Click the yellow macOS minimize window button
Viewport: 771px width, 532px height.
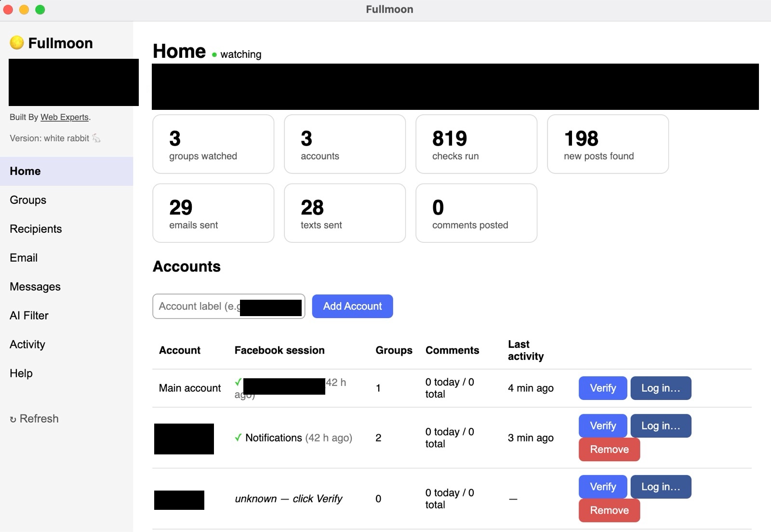[24, 10]
